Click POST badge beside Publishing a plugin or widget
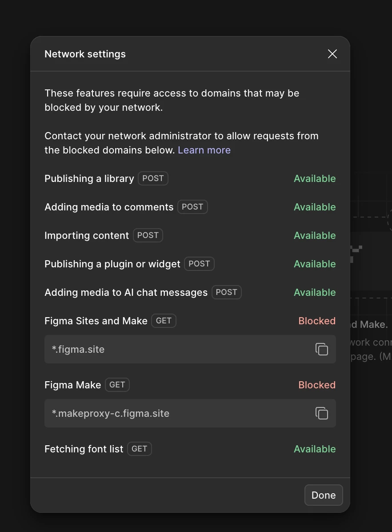 tap(199, 264)
